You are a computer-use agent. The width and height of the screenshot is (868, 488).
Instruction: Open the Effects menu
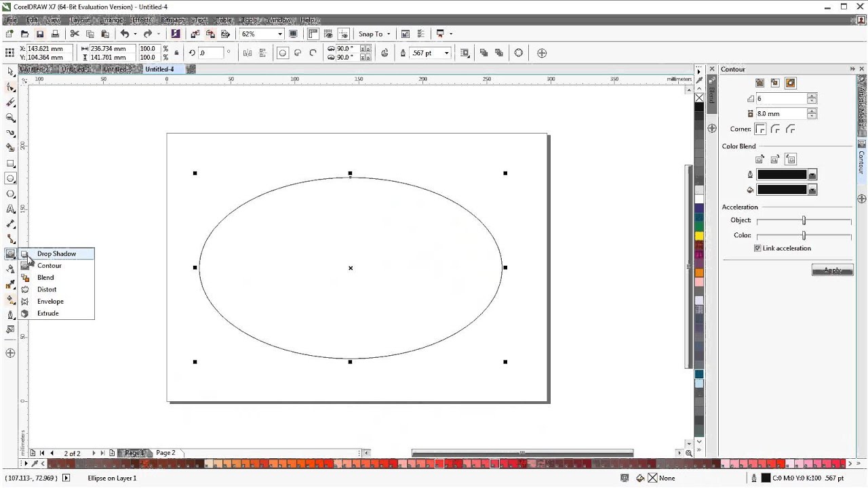coord(142,20)
